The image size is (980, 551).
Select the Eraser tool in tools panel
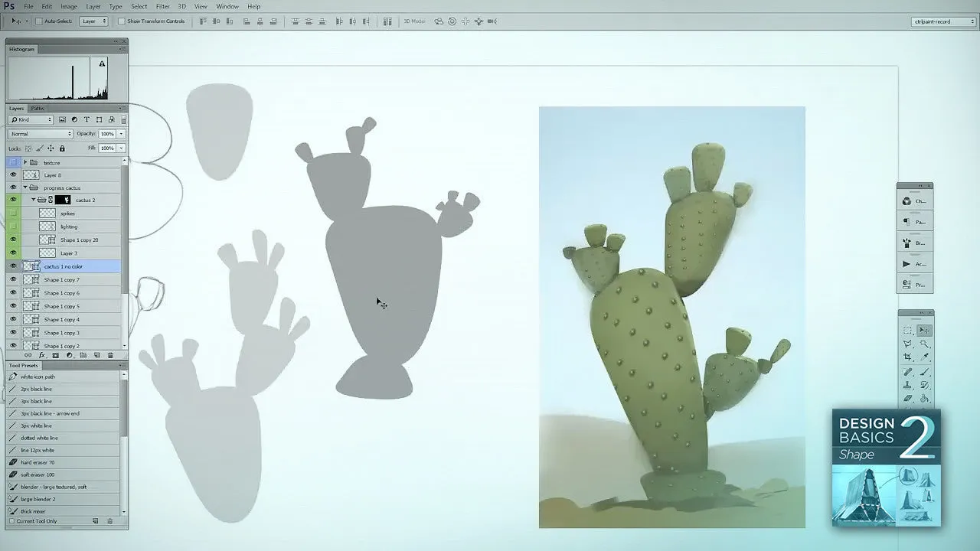(907, 398)
